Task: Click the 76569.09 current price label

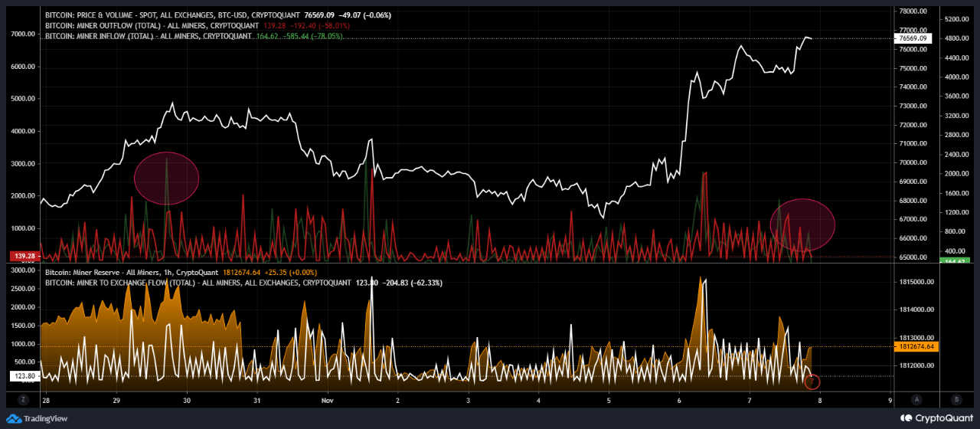Action: click(913, 38)
